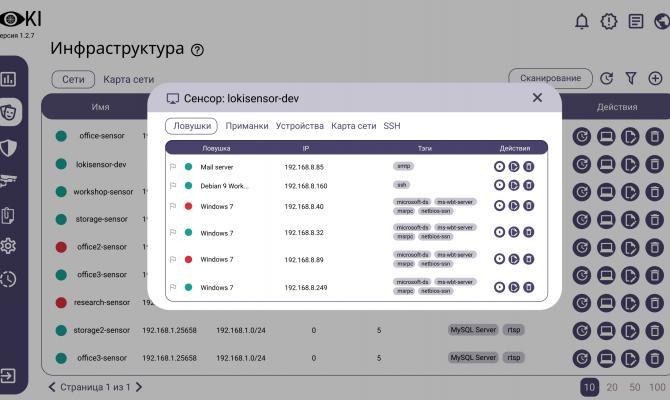Delete Windows 7 trap at 192.168.8.249
The image size is (670, 400).
pos(529,287)
